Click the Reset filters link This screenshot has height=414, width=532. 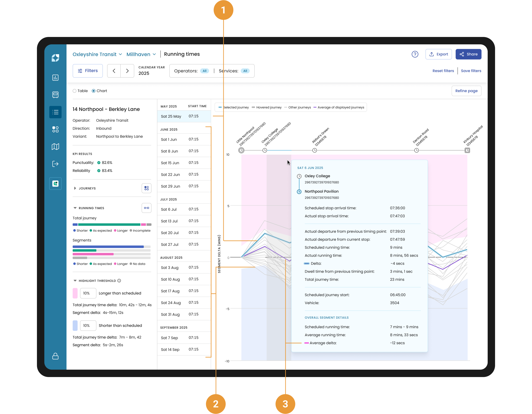443,71
